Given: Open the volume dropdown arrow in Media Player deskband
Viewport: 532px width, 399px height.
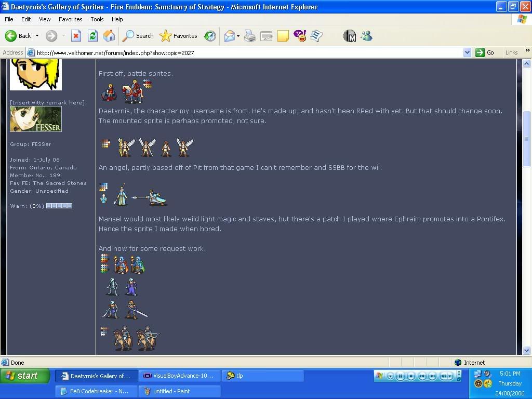Looking at the screenshot, I should coord(449,376).
